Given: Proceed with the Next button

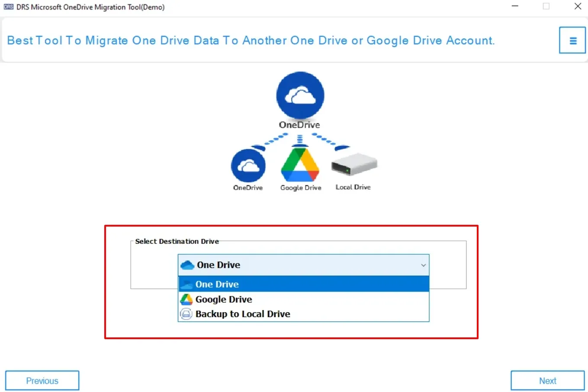Looking at the screenshot, I should pos(547,380).
